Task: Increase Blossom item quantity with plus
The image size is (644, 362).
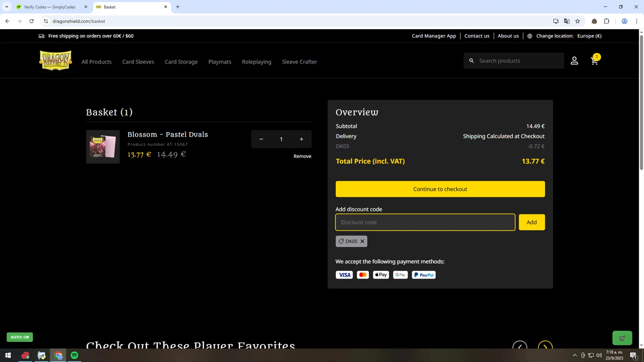Action: tap(301, 139)
